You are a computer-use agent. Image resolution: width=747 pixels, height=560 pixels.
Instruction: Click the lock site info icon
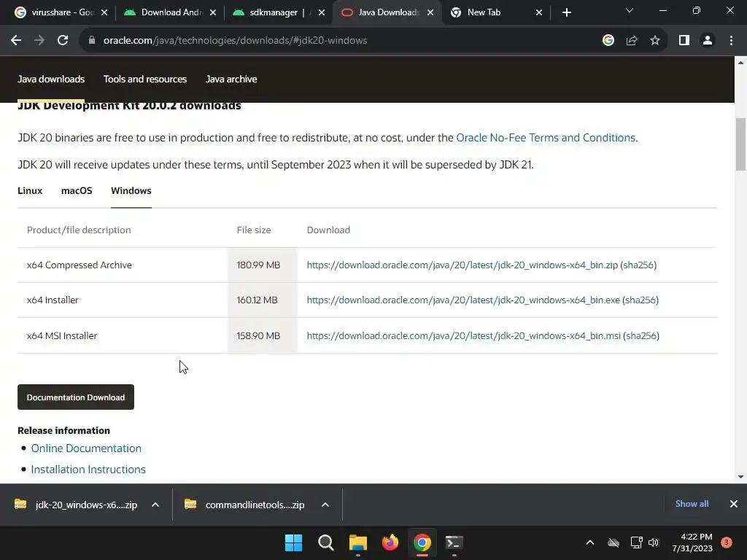pyautogui.click(x=92, y=41)
